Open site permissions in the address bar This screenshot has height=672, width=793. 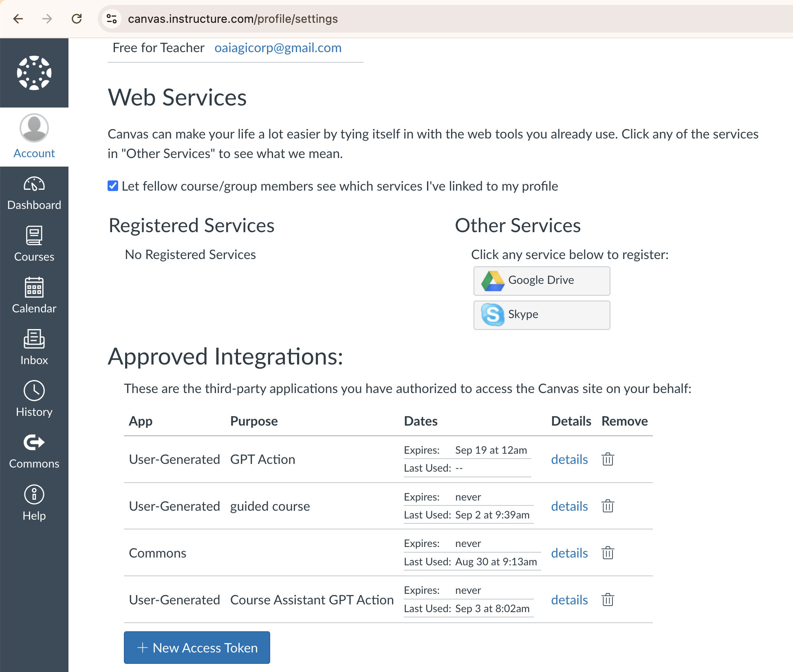point(111,19)
